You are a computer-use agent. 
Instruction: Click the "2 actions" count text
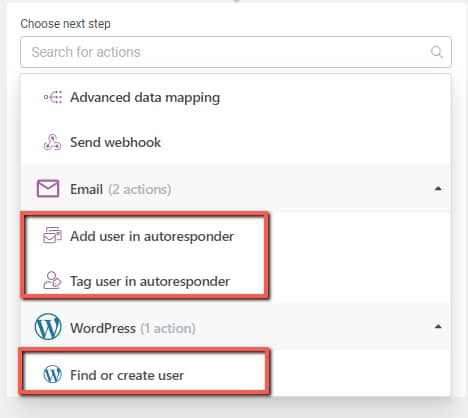click(x=139, y=189)
